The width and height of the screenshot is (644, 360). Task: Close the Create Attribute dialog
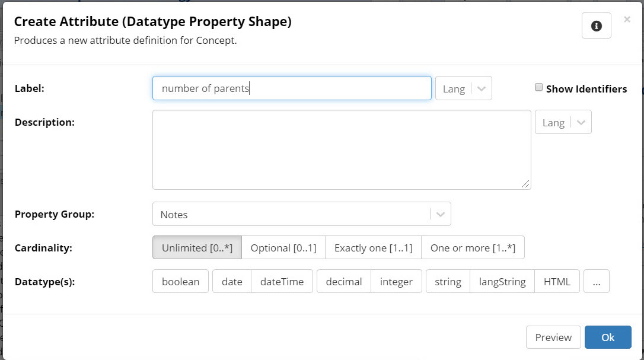(x=627, y=20)
